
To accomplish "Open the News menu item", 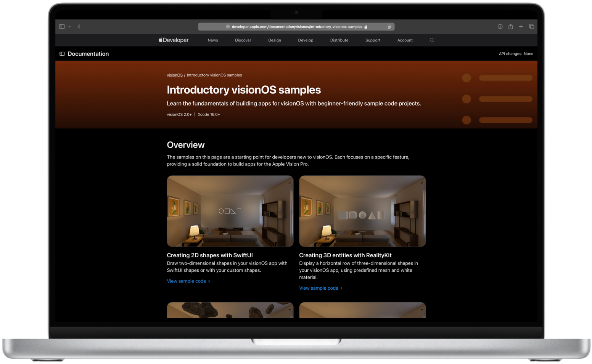I will pos(213,40).
